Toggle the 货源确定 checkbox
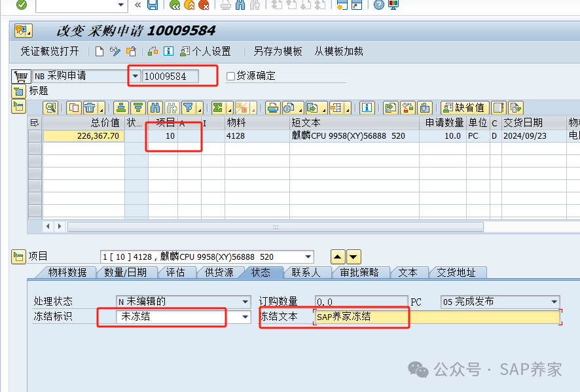Screen dimensions: 580x392 pos(230,76)
